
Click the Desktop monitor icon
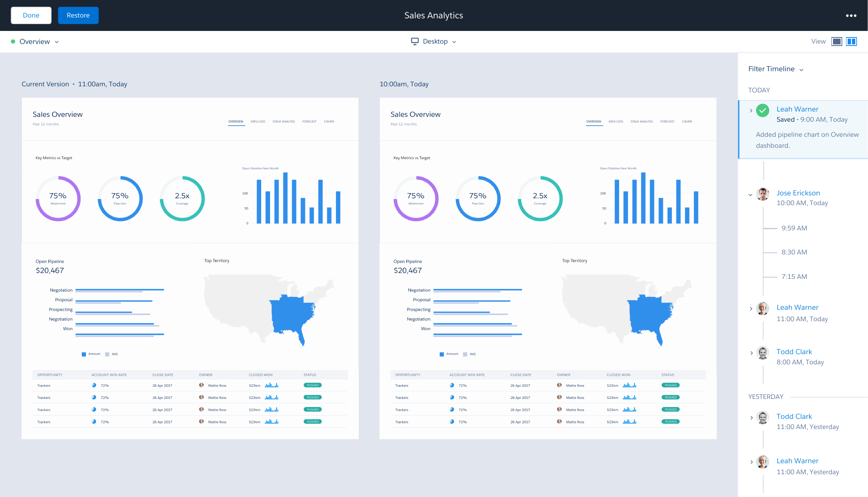(414, 41)
